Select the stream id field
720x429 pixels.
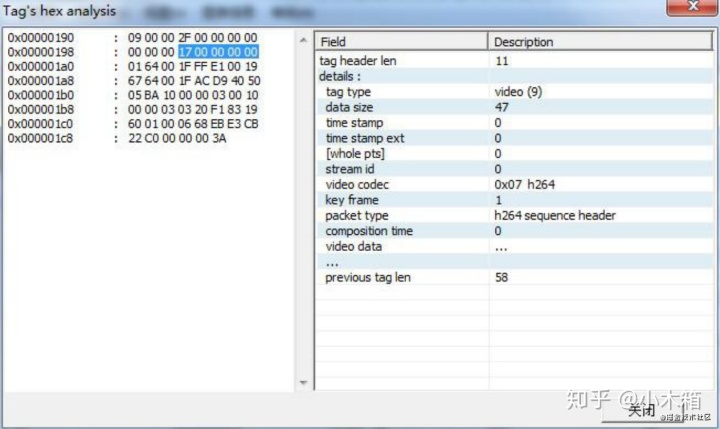click(x=350, y=169)
